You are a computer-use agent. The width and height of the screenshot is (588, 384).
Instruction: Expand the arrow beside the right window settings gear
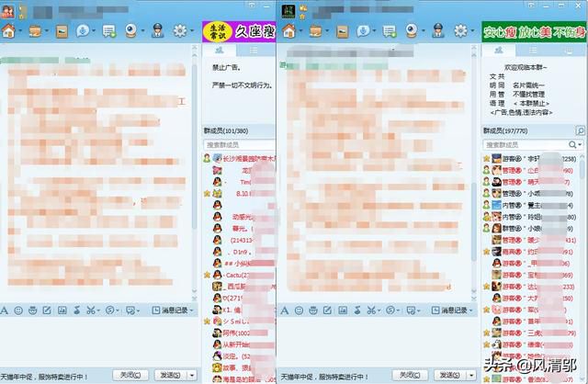click(x=472, y=30)
